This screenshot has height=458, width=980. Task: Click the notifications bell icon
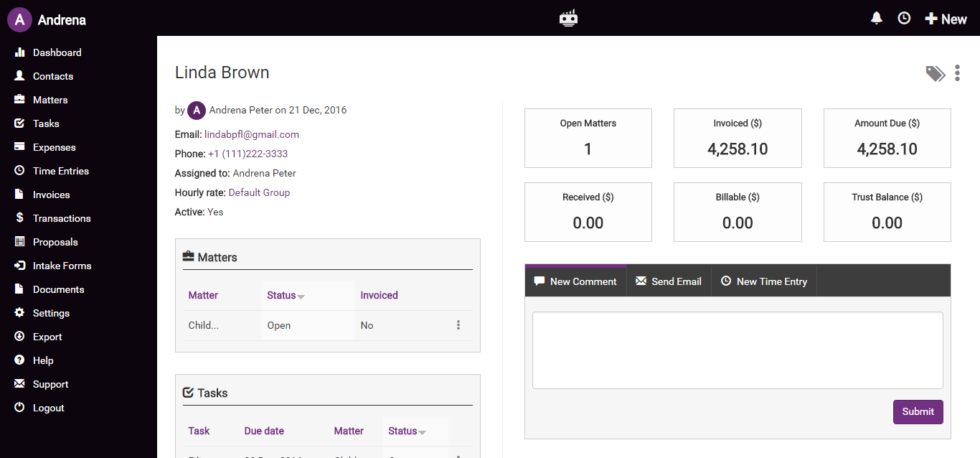[x=876, y=19]
